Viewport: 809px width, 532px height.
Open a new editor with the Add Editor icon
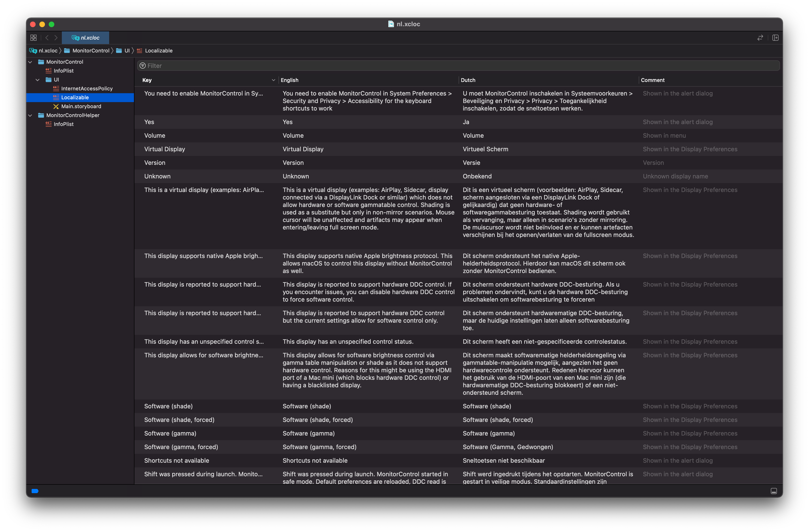[x=776, y=38]
